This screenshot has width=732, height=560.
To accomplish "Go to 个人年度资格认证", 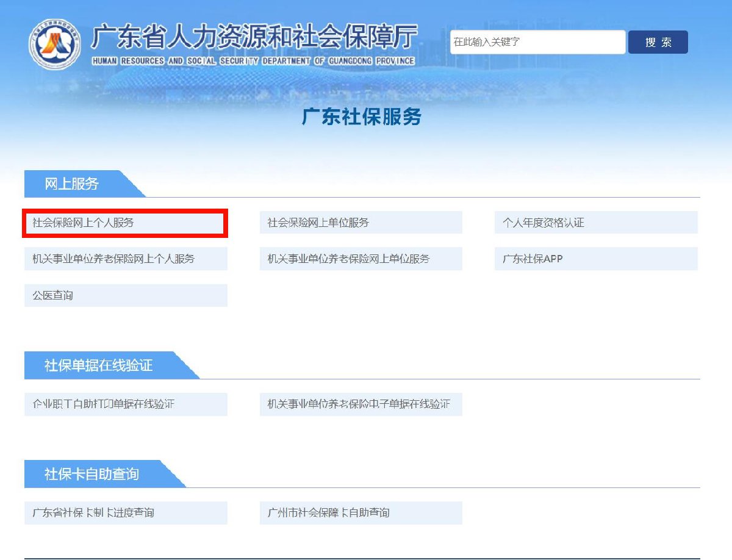I will (x=595, y=223).
